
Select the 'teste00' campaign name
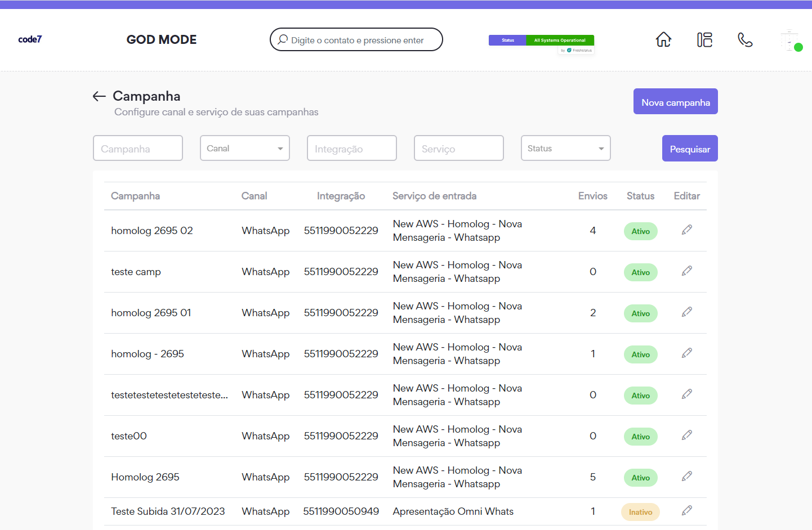(x=129, y=436)
